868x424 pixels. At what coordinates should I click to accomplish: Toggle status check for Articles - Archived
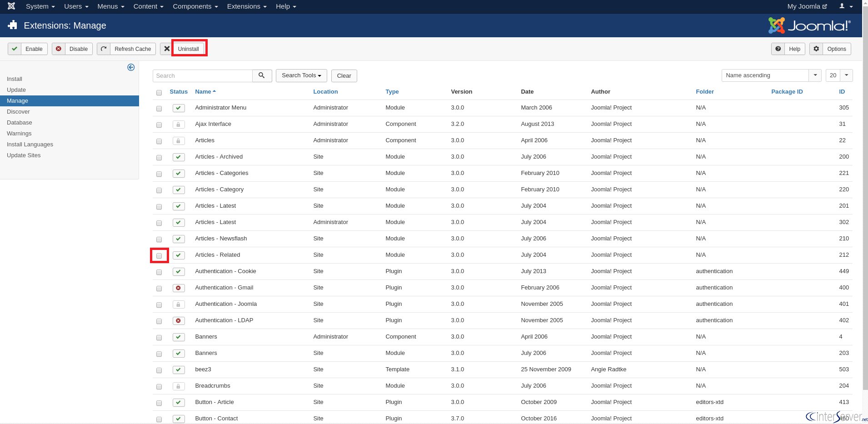tap(179, 157)
